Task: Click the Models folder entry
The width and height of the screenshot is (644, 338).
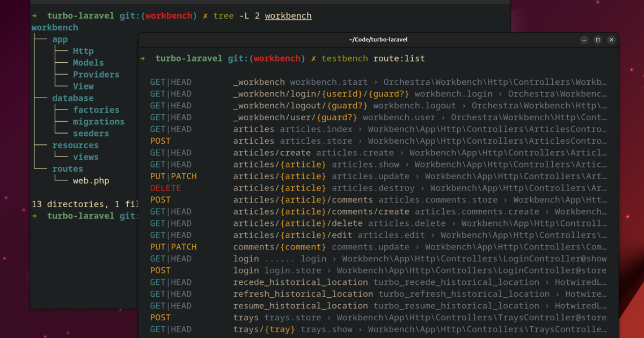Action: pos(88,62)
